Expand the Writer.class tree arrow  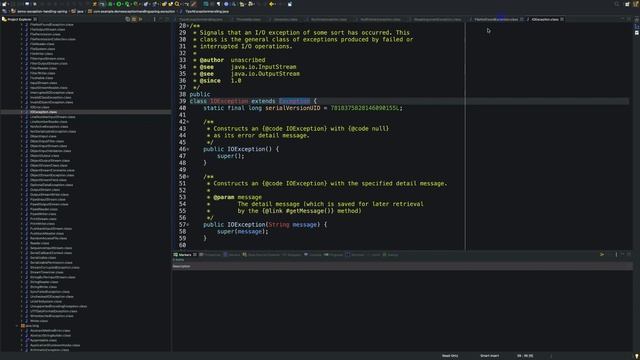pos(22,321)
